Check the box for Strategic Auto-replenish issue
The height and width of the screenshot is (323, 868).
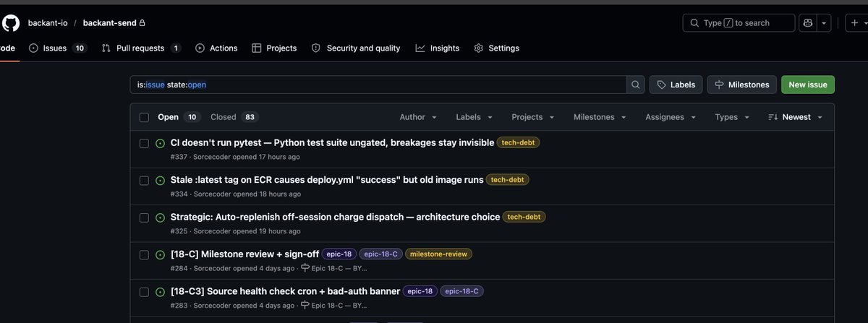tap(144, 218)
